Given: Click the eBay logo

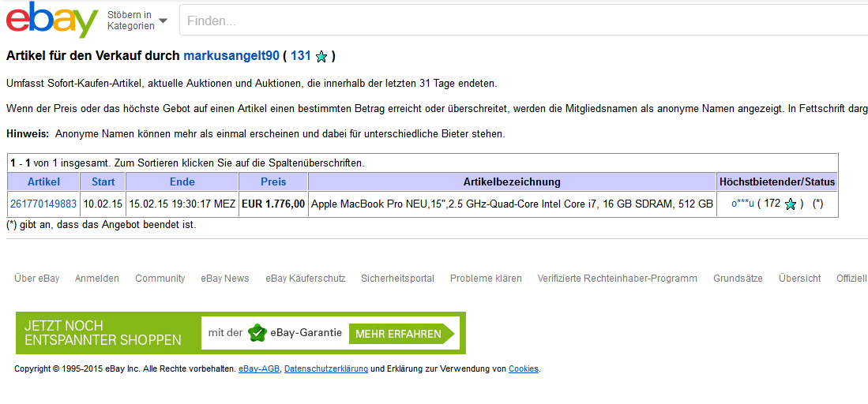Looking at the screenshot, I should tap(52, 20).
